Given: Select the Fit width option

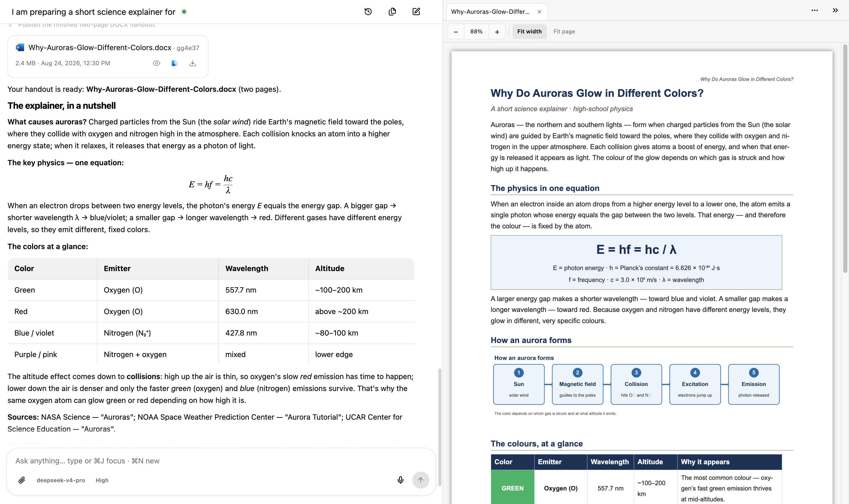Looking at the screenshot, I should (529, 32).
